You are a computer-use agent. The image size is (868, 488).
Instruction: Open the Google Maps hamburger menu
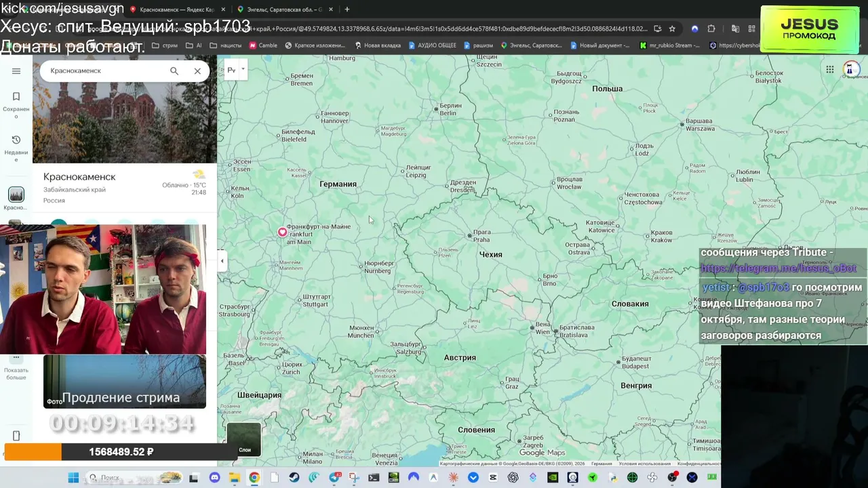16,70
